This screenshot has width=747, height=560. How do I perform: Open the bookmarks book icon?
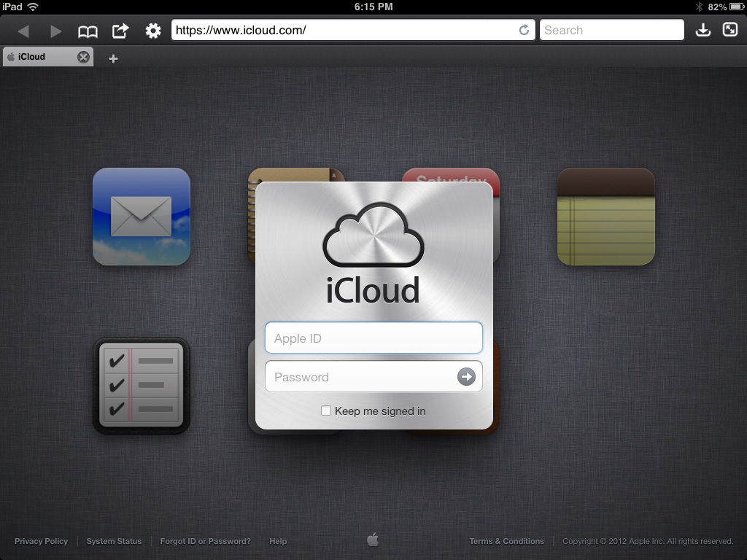pyautogui.click(x=88, y=31)
